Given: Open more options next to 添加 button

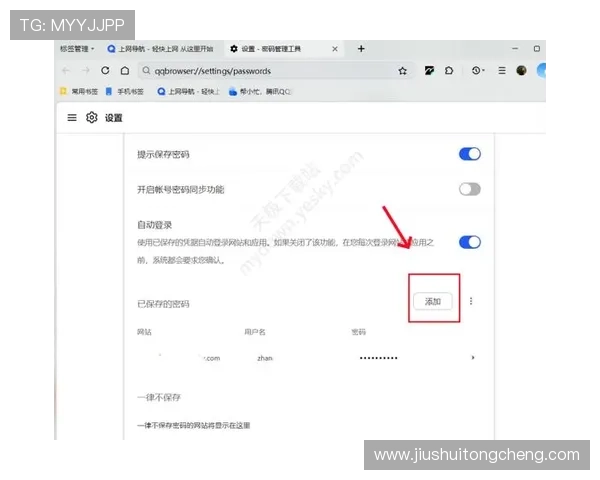Looking at the screenshot, I should click(x=471, y=301).
